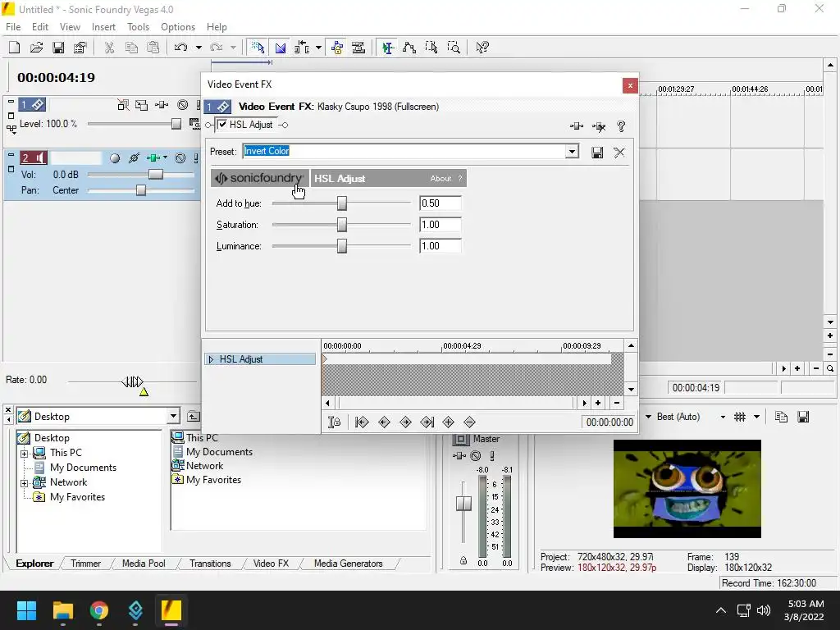Open the File menu
Screen dimensions: 840x630
[13, 27]
